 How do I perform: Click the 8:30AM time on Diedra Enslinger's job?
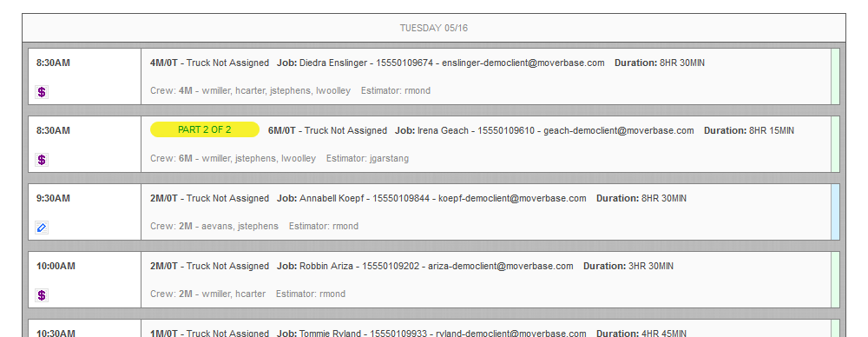(53, 63)
